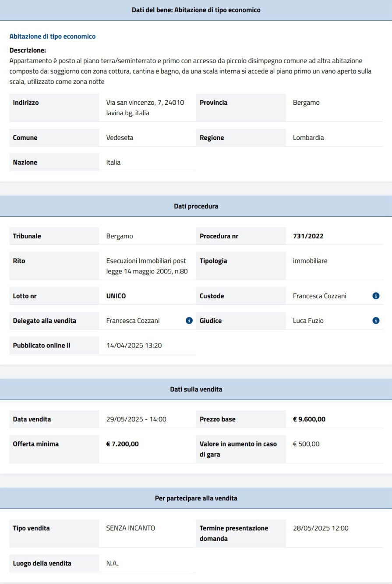This screenshot has width=392, height=584.
Task: Select Comune value 'Vedeseta'
Action: click(x=120, y=138)
